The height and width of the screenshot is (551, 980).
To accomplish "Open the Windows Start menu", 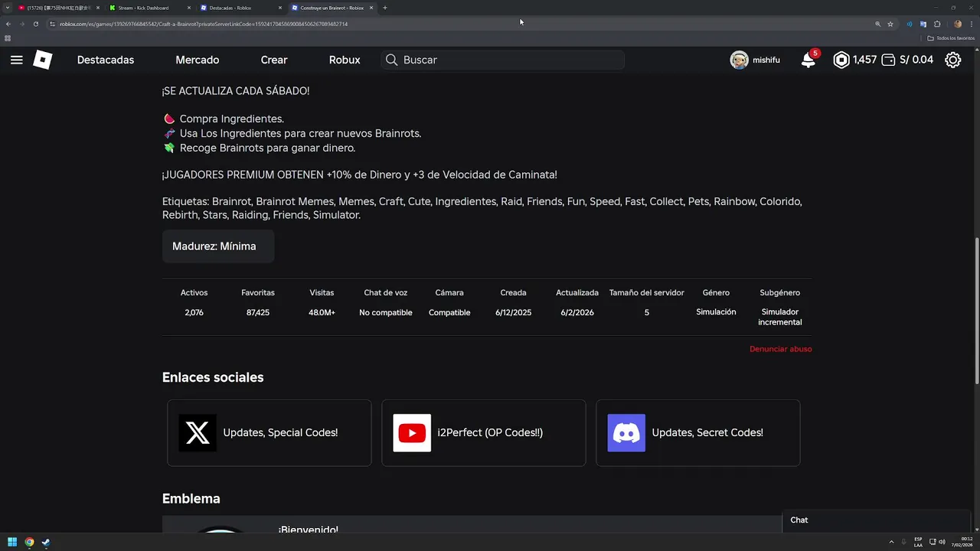I will 12,543.
